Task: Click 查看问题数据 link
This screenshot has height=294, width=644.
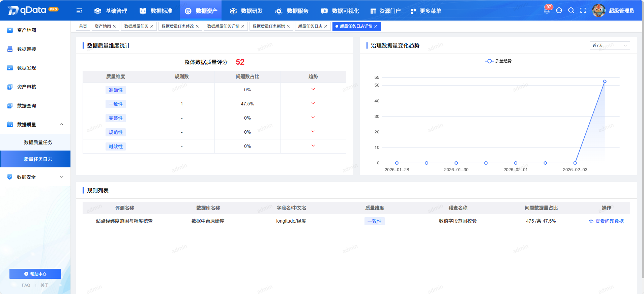Action: tap(610, 221)
